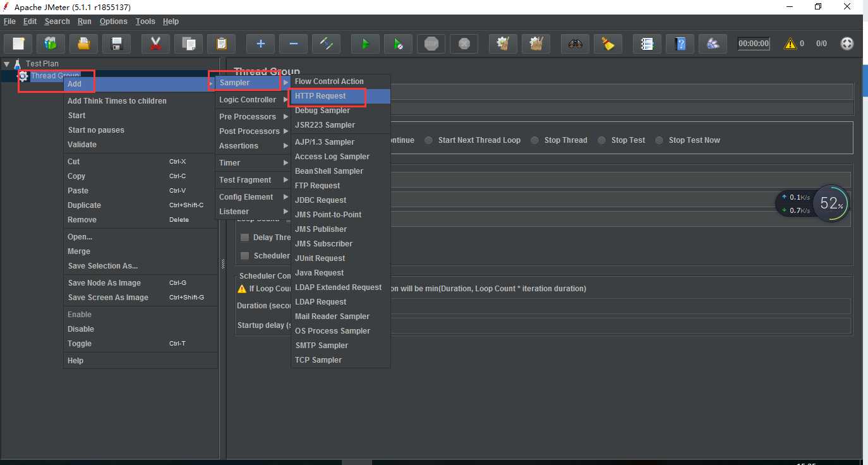Select the Stop Thread radio button
Screen dimensions: 868x465
tap(534, 140)
